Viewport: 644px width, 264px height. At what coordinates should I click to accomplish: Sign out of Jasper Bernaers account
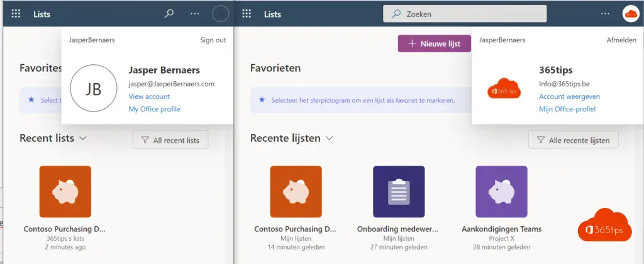(x=213, y=40)
